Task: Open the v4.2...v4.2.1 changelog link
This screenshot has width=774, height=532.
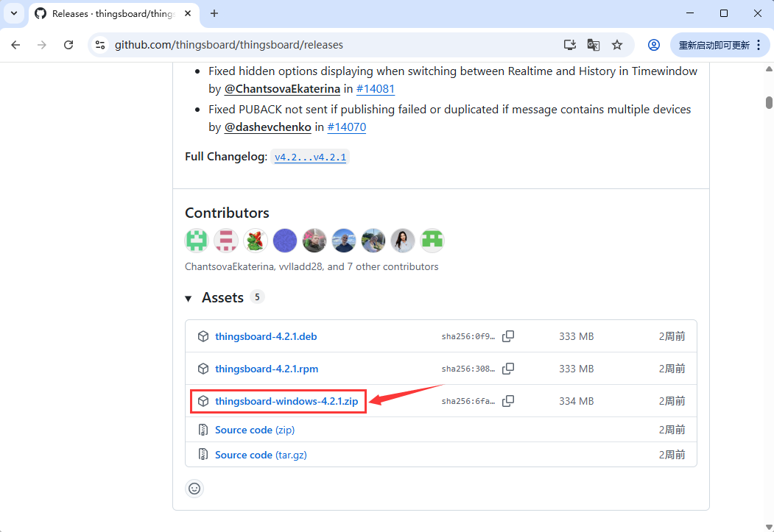Action: [310, 157]
